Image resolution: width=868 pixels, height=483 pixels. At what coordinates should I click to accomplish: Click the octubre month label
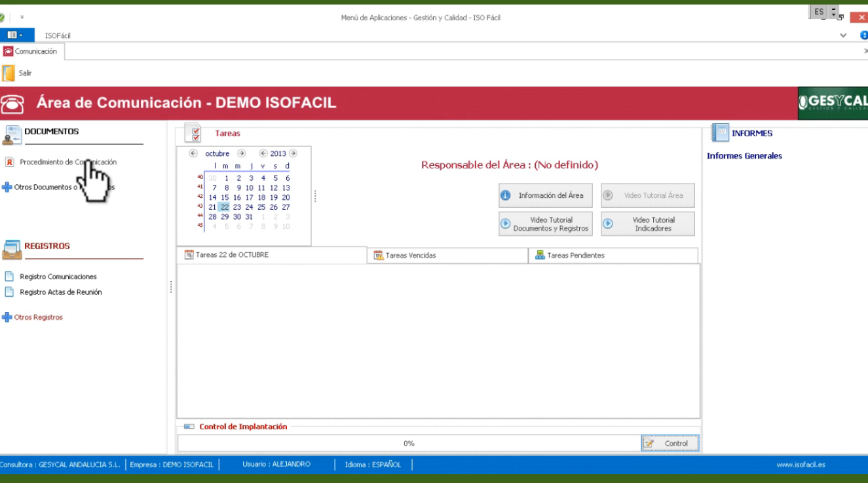[217, 153]
